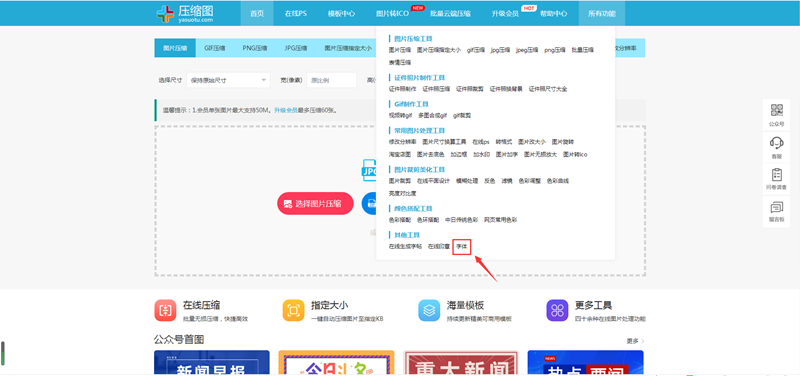Open the 留言板 message sidebar icon
Image resolution: width=800 pixels, height=376 pixels.
click(x=777, y=211)
